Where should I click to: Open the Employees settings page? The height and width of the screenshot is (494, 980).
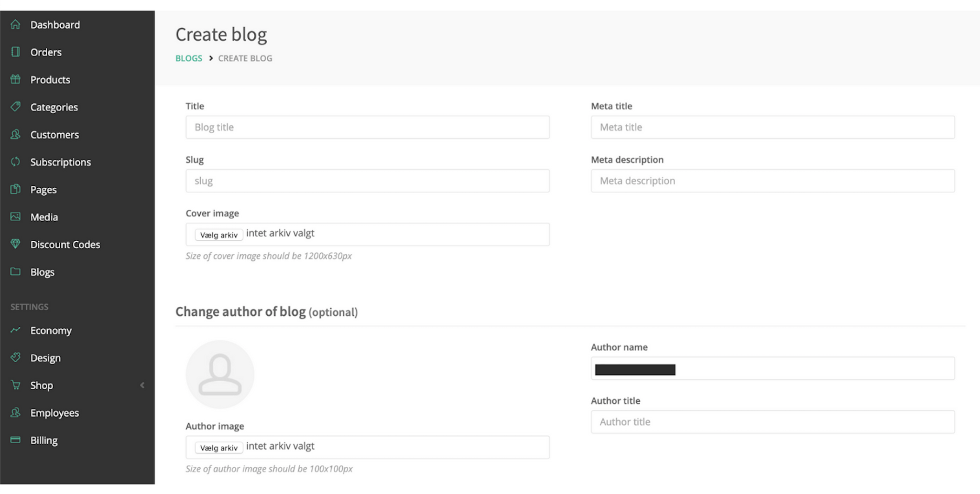point(54,413)
